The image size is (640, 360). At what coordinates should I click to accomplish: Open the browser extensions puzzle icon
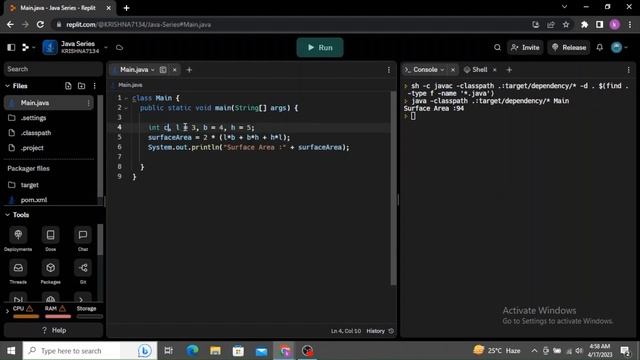(x=584, y=24)
